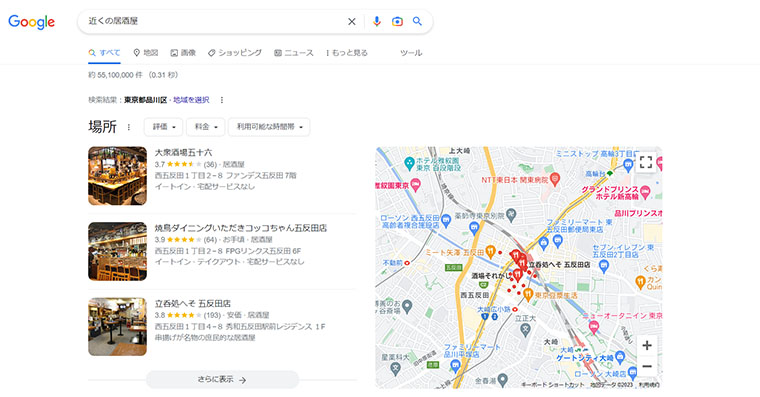Click the 3.8 rating for 立呑処へそ
This screenshot has width=760, height=397.
[160, 315]
